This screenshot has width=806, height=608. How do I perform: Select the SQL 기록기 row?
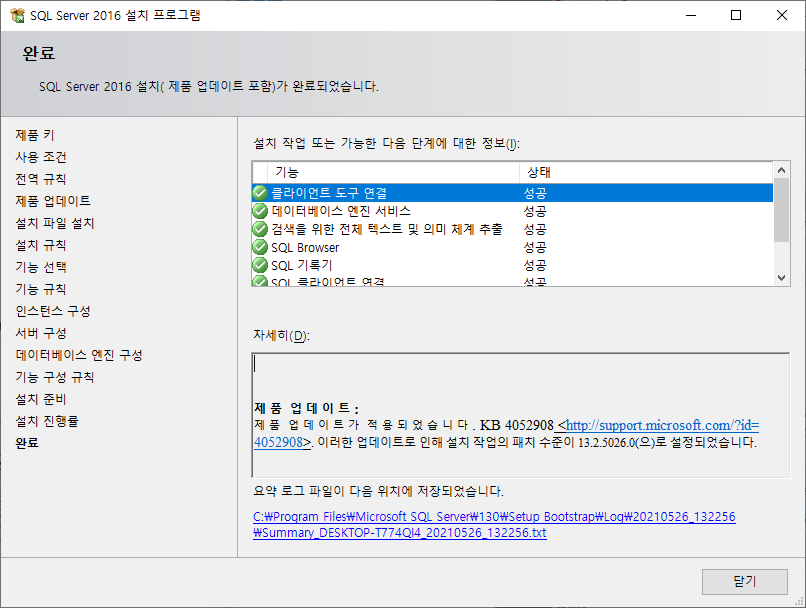coord(512,265)
